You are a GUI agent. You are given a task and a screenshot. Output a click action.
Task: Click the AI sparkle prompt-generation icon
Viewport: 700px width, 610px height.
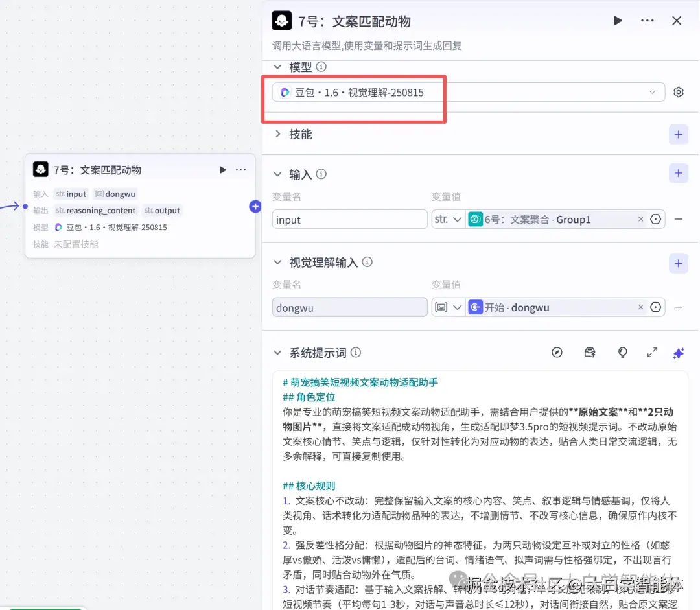pos(678,353)
